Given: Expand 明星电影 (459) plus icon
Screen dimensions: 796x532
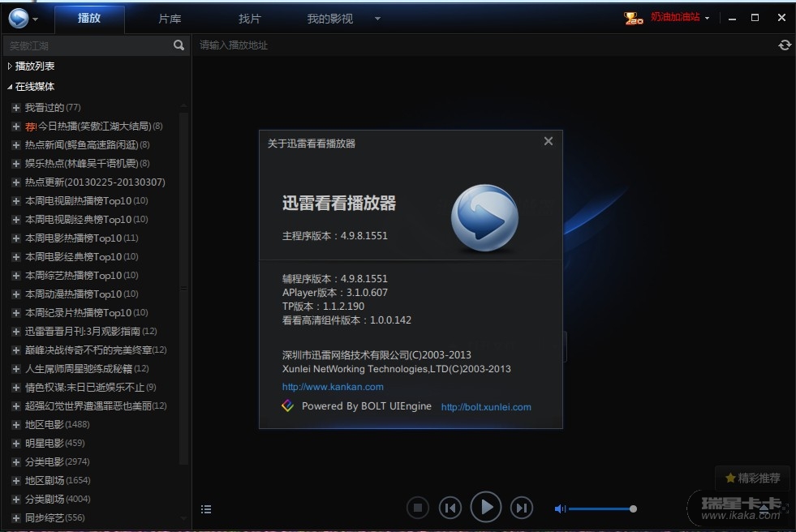Looking at the screenshot, I should pyautogui.click(x=15, y=444).
